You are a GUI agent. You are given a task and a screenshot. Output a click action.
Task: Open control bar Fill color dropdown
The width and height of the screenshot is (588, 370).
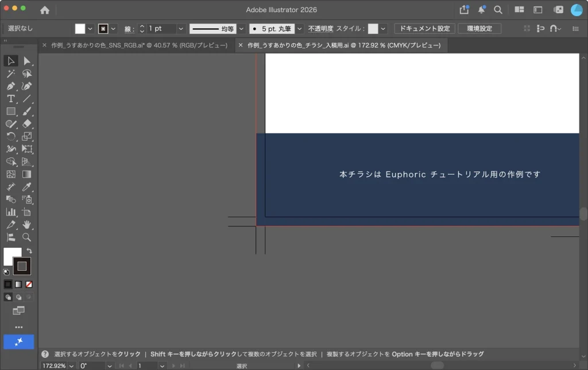(x=90, y=29)
